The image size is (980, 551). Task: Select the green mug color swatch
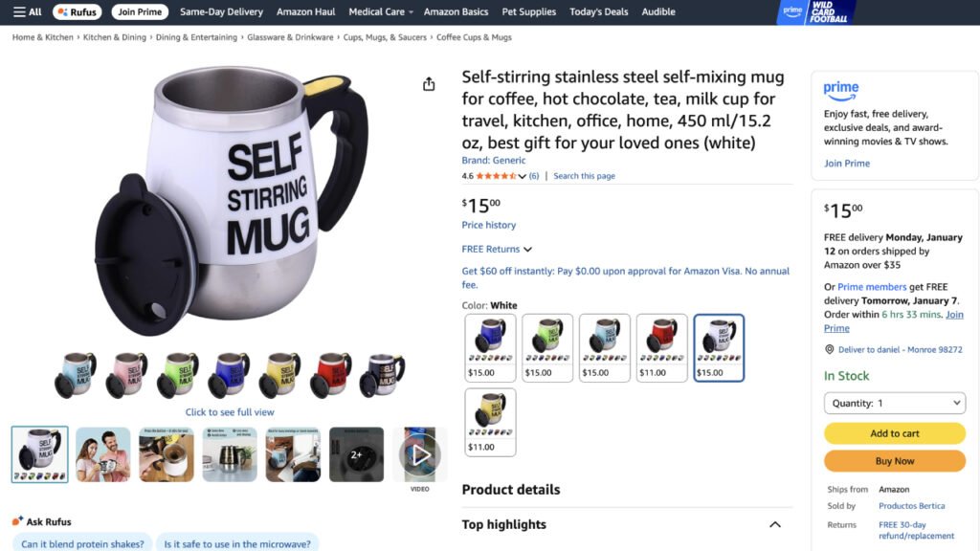click(x=547, y=347)
